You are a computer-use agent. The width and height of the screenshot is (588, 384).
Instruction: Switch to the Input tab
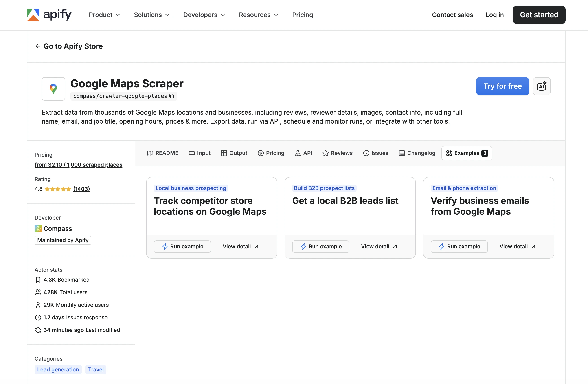(199, 153)
